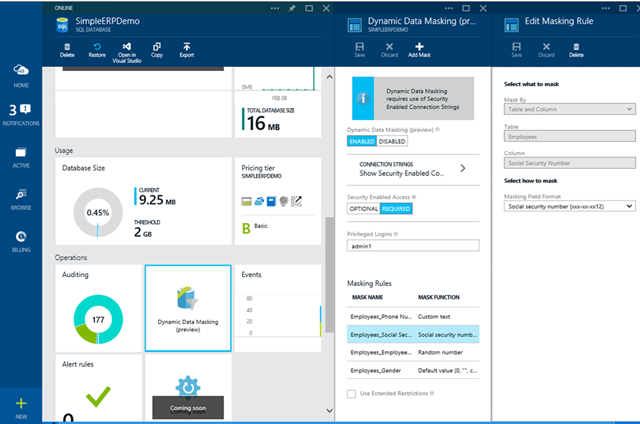This screenshot has width=640, height=424.
Task: Click the info icon in masking notice
Action: point(363,98)
